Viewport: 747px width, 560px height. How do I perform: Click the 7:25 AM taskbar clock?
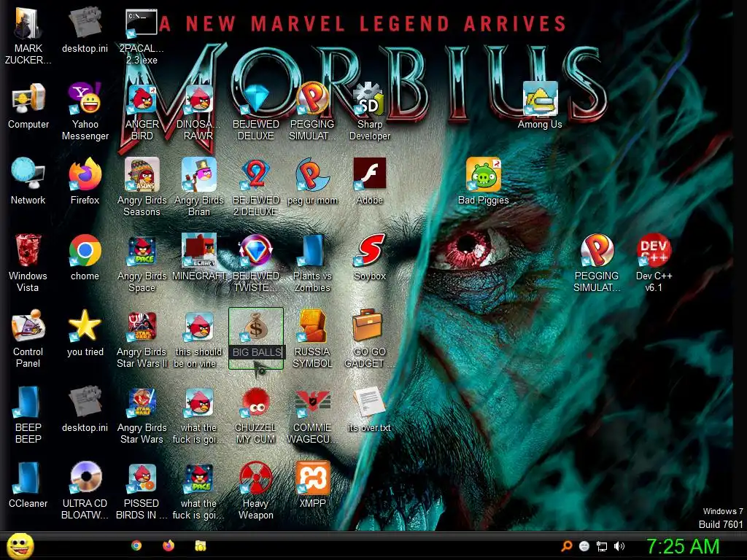[682, 545]
